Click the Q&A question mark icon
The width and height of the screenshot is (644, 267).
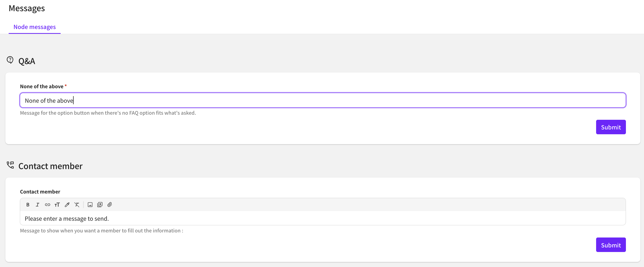10,60
